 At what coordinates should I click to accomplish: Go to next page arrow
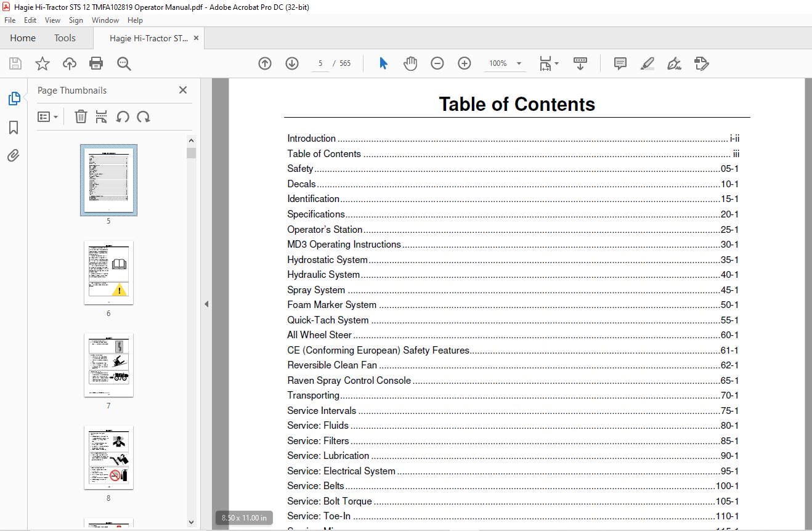(292, 63)
